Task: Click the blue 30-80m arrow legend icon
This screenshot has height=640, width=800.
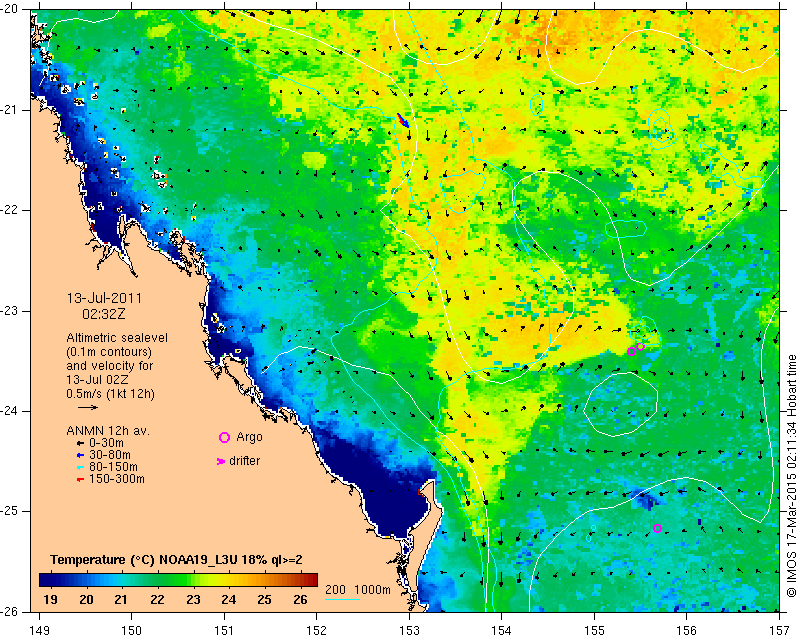Action: point(80,455)
